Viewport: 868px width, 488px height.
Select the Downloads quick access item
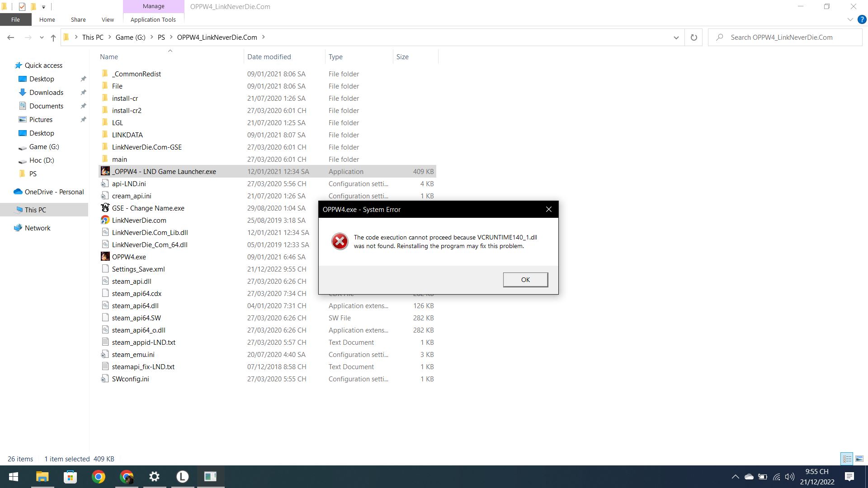46,93
